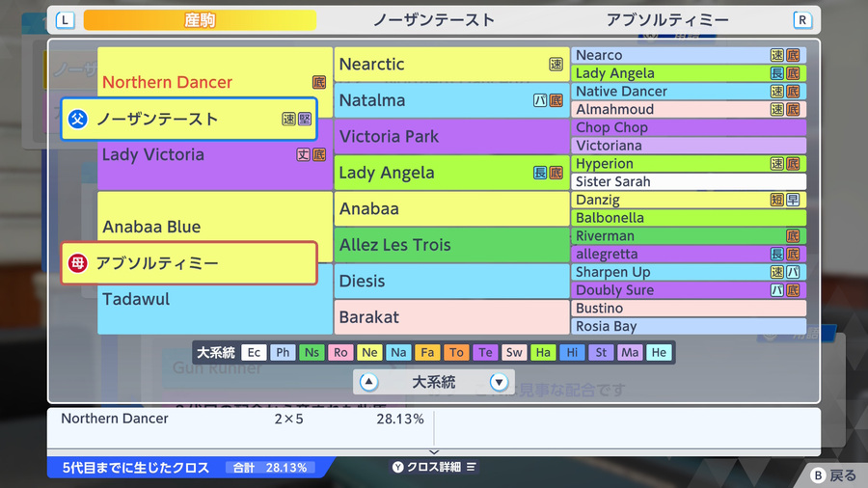Viewport: 868px width, 488px height.
Task: Click the up arrow beside 大系統
Action: point(368,382)
